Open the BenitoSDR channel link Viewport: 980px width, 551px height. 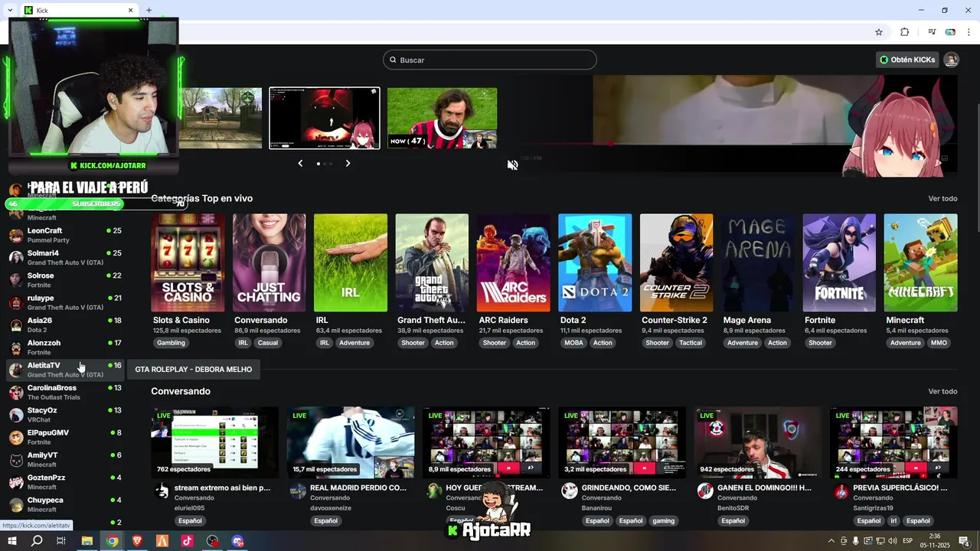pos(734,508)
